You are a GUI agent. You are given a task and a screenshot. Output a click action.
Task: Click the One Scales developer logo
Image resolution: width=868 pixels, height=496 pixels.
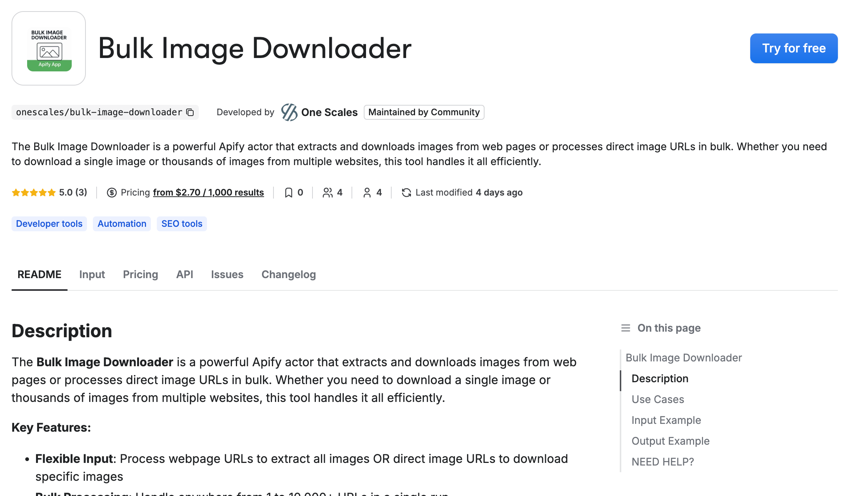coord(289,112)
